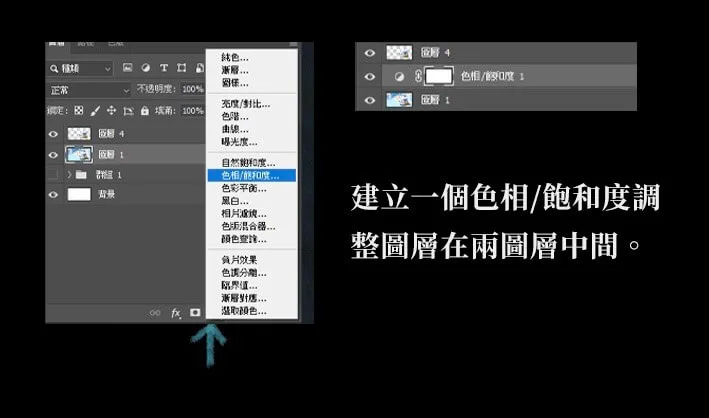Filter layers by smart object icon
The width and height of the screenshot is (709, 418).
click(200, 68)
